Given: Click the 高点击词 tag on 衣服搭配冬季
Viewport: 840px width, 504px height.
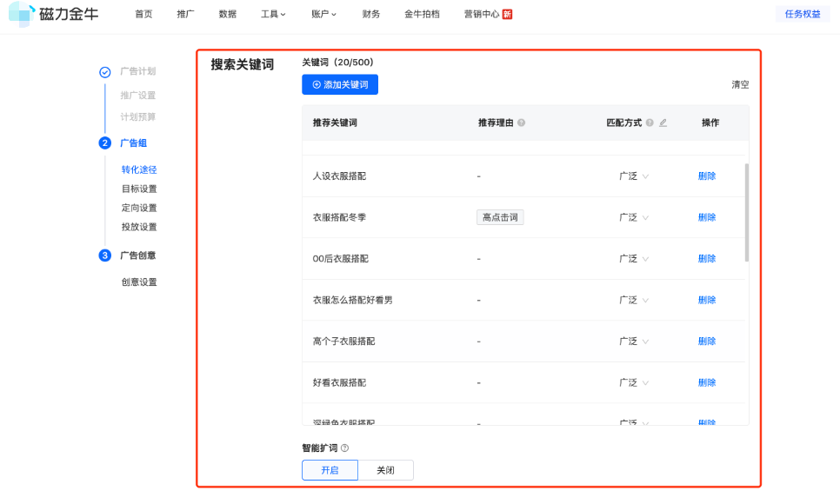Looking at the screenshot, I should point(499,216).
